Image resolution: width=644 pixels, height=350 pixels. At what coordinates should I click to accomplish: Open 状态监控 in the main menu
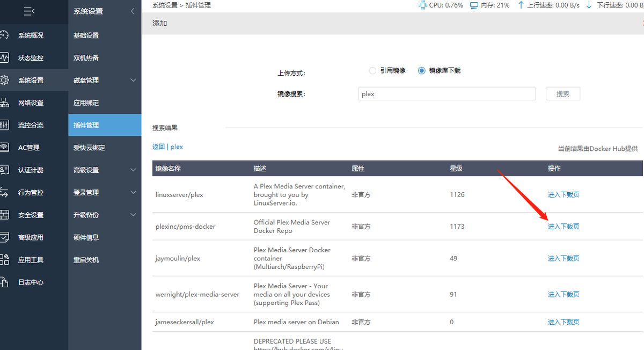(31, 57)
